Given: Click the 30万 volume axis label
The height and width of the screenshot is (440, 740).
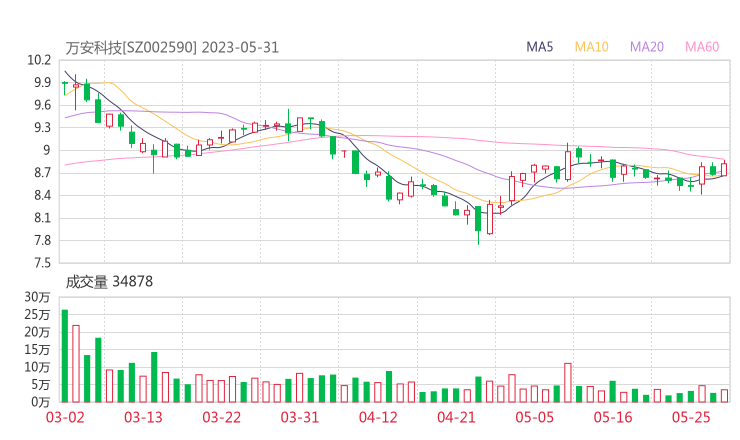Looking at the screenshot, I should coord(37,297).
